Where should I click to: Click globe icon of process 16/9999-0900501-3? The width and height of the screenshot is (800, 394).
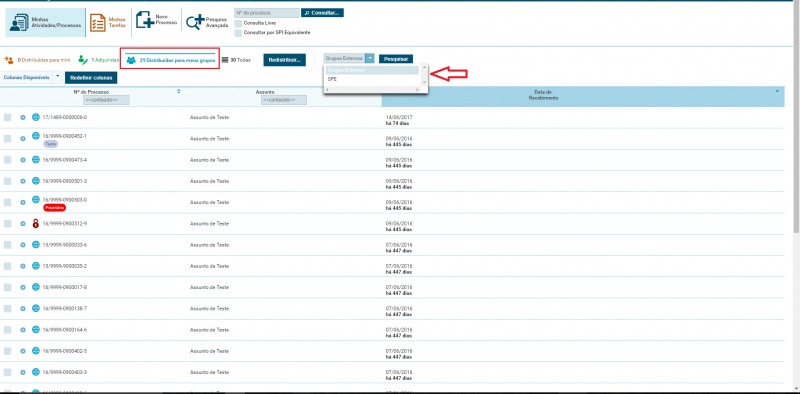pyautogui.click(x=36, y=181)
